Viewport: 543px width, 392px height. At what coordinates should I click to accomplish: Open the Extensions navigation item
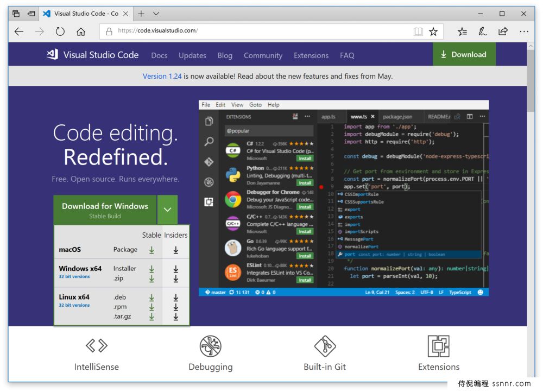coord(311,55)
